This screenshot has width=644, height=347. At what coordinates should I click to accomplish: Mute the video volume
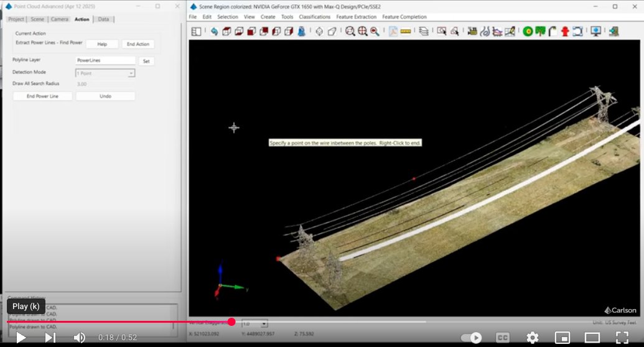(x=79, y=338)
